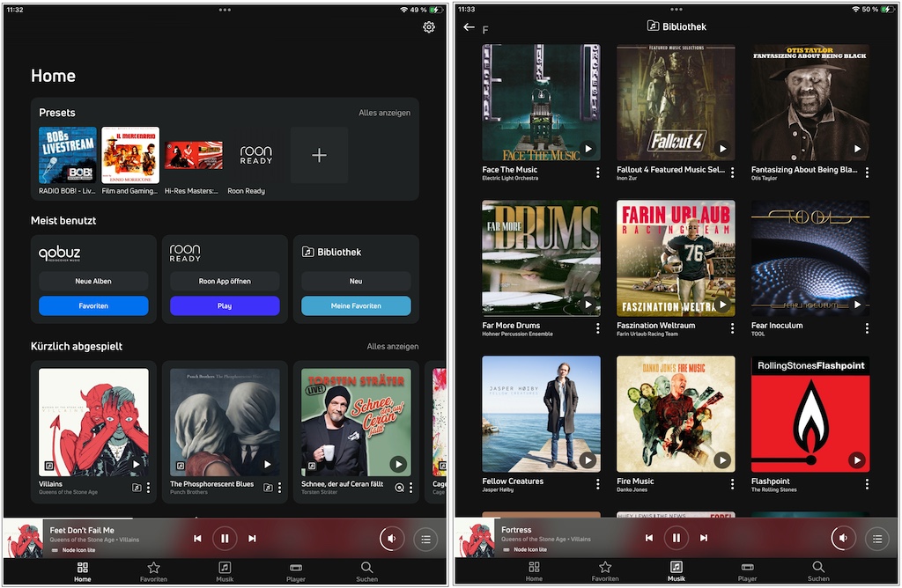Play the Villains album from recently played
This screenshot has height=588, width=902.
pyautogui.click(x=137, y=464)
